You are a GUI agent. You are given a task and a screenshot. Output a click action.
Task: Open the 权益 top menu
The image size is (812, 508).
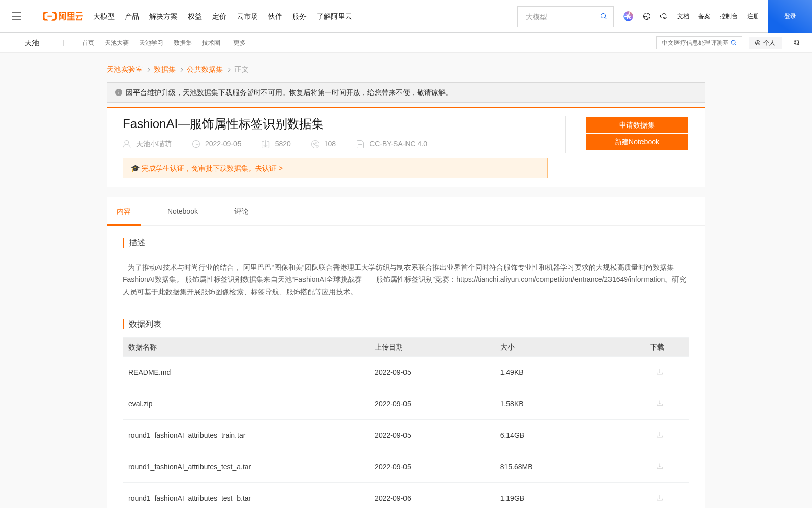tap(195, 16)
